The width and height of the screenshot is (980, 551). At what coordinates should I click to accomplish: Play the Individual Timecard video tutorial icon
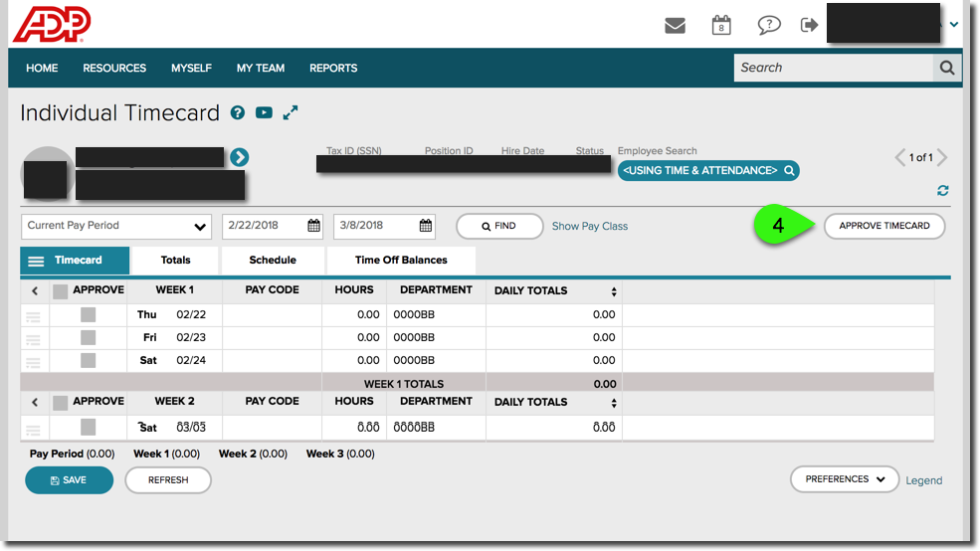click(264, 113)
